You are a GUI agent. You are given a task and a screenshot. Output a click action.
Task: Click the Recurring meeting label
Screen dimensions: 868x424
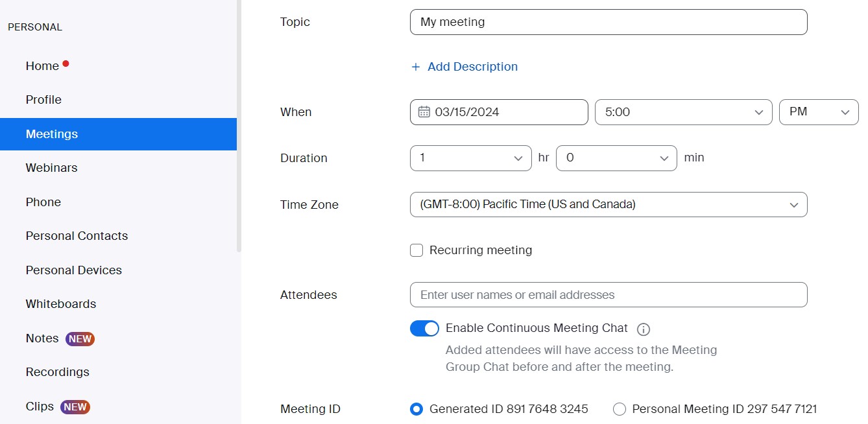coord(481,250)
